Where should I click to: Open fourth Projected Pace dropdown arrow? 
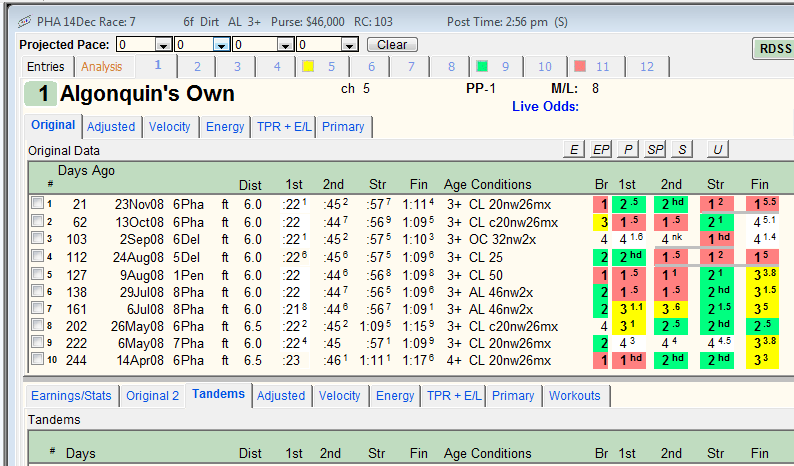(x=349, y=45)
